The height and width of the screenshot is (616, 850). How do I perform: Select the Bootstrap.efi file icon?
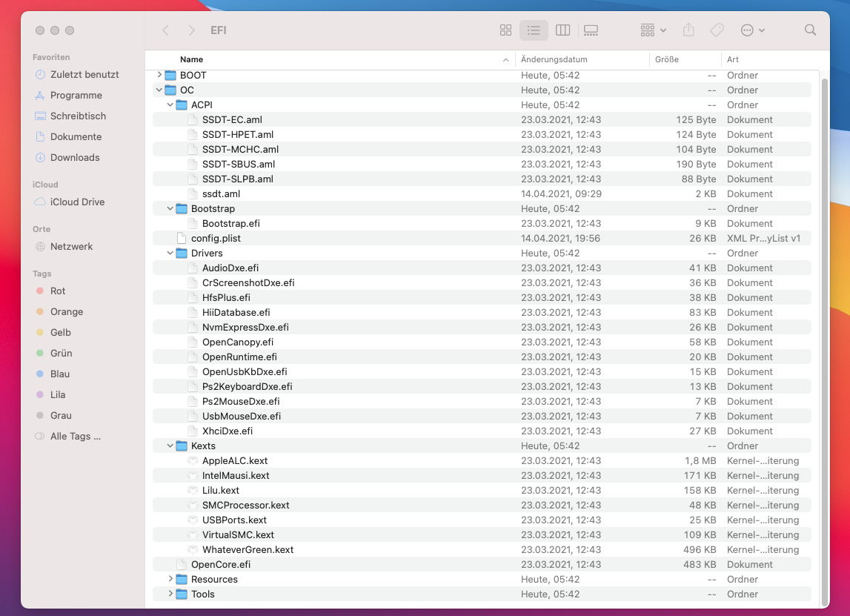(x=193, y=223)
